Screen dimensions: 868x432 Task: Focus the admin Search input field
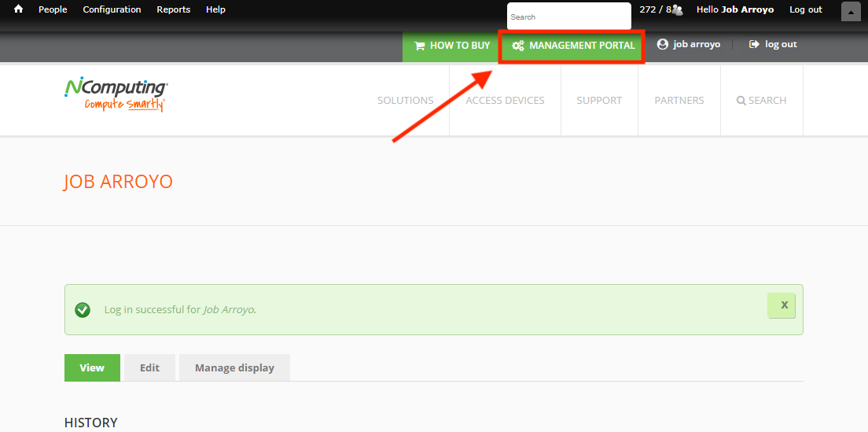pos(569,17)
